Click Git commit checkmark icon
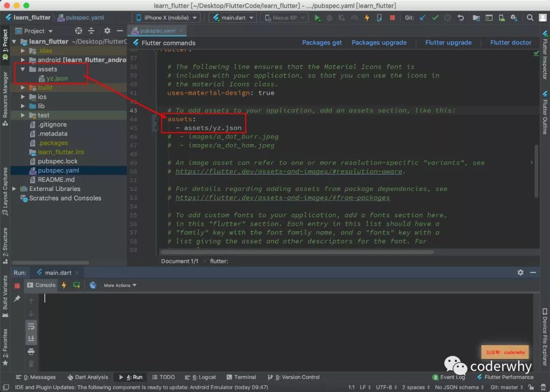 [435, 17]
